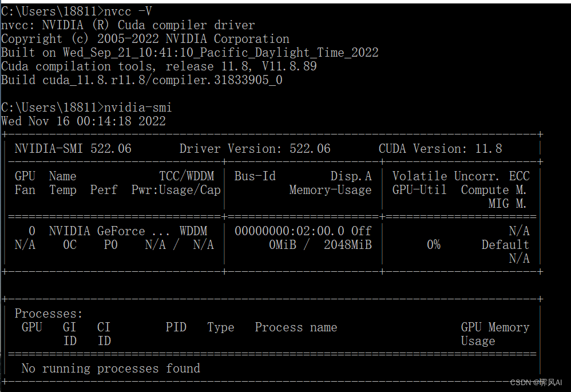The height and width of the screenshot is (392, 571).
Task: Click the 'Memory-Usage' column header
Action: pos(330,190)
